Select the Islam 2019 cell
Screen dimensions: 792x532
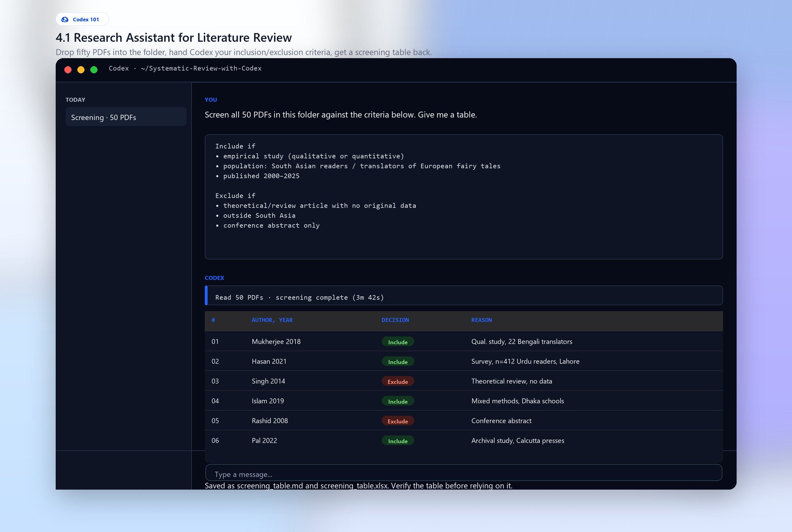(x=268, y=401)
